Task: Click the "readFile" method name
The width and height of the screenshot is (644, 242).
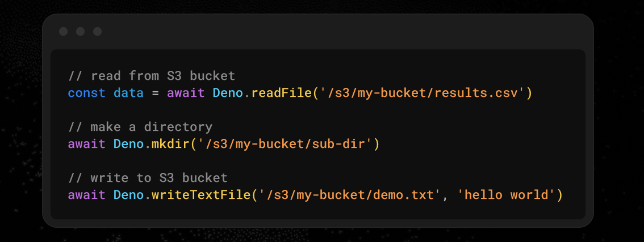Action: pyautogui.click(x=282, y=93)
